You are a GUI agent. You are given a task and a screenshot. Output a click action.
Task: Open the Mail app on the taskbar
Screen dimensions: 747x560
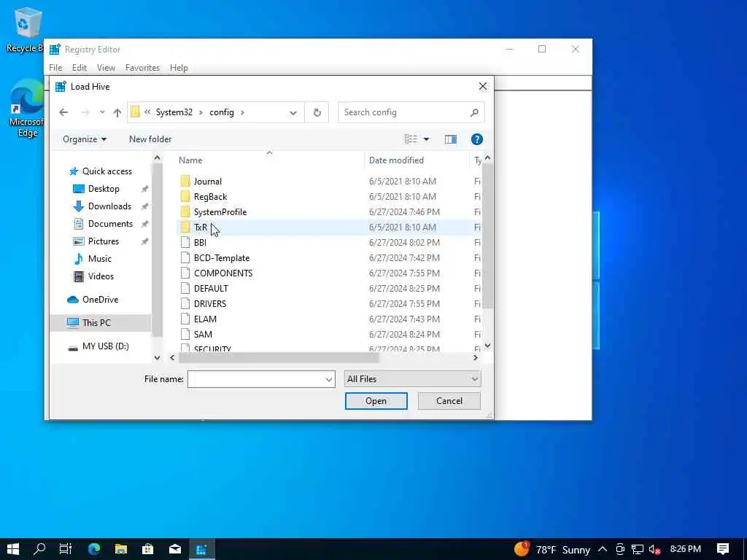tap(175, 549)
